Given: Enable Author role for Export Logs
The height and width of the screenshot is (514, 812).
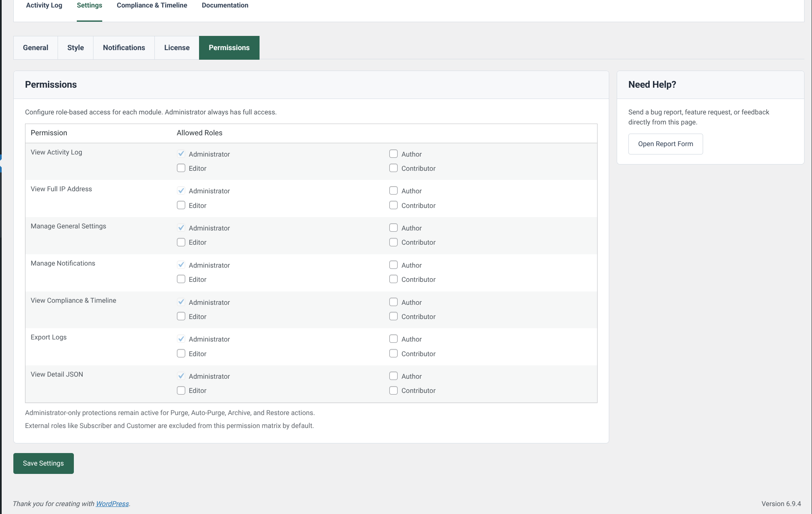Looking at the screenshot, I should point(393,339).
